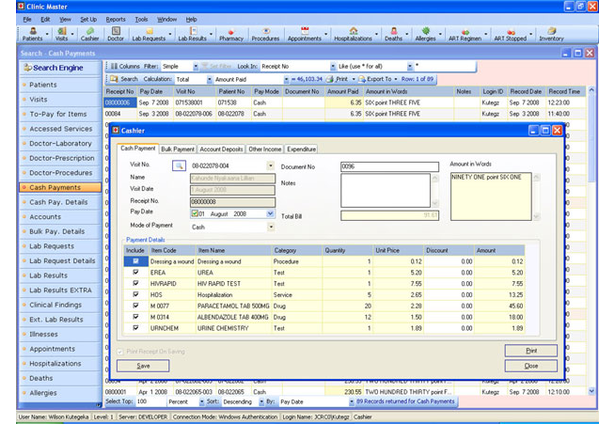Toggle Include checkbox for HIV RAPID TEST

[136, 283]
